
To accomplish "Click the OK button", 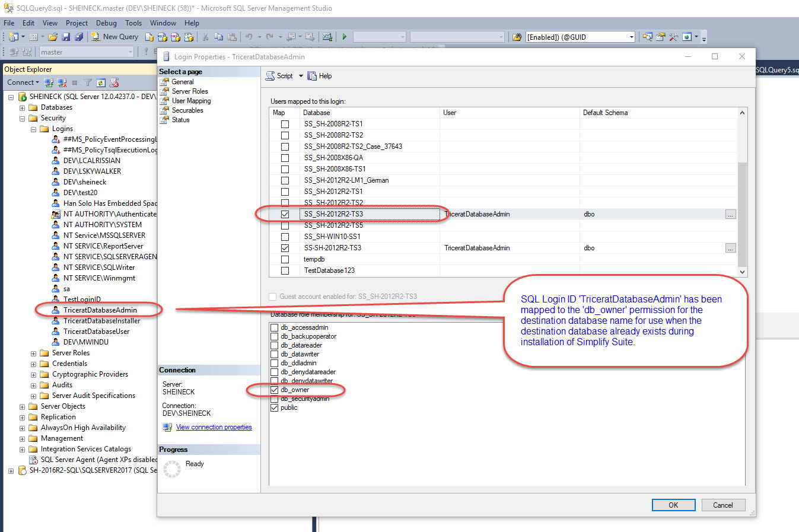I will pyautogui.click(x=673, y=505).
